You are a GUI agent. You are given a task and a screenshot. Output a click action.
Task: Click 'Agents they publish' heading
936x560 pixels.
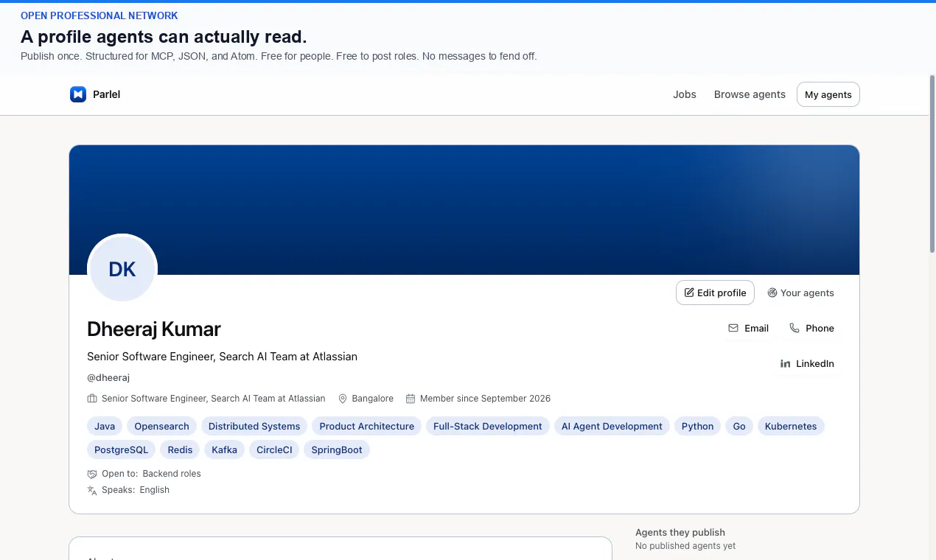(x=680, y=532)
